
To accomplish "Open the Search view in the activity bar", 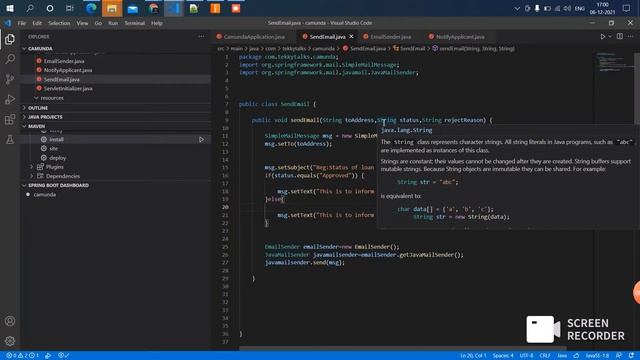I will (10, 59).
